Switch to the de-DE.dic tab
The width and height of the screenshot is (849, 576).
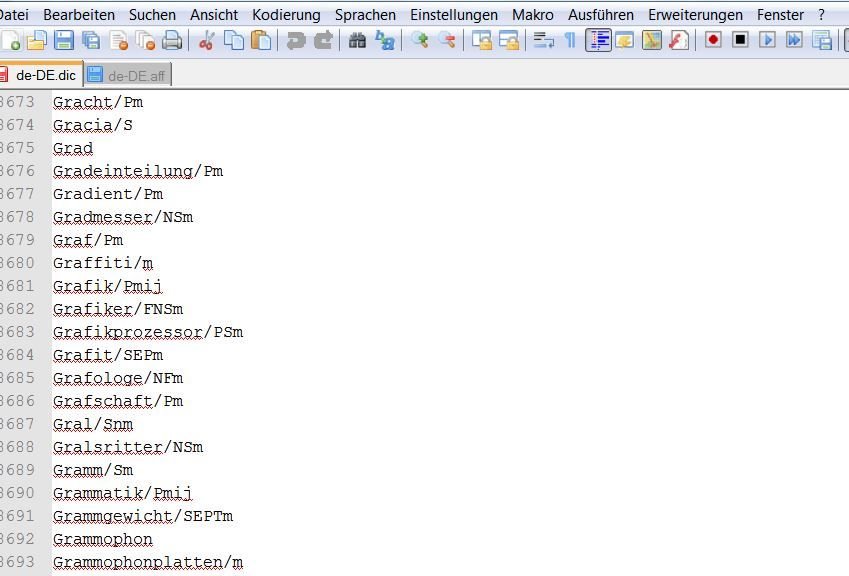pyautogui.click(x=41, y=75)
